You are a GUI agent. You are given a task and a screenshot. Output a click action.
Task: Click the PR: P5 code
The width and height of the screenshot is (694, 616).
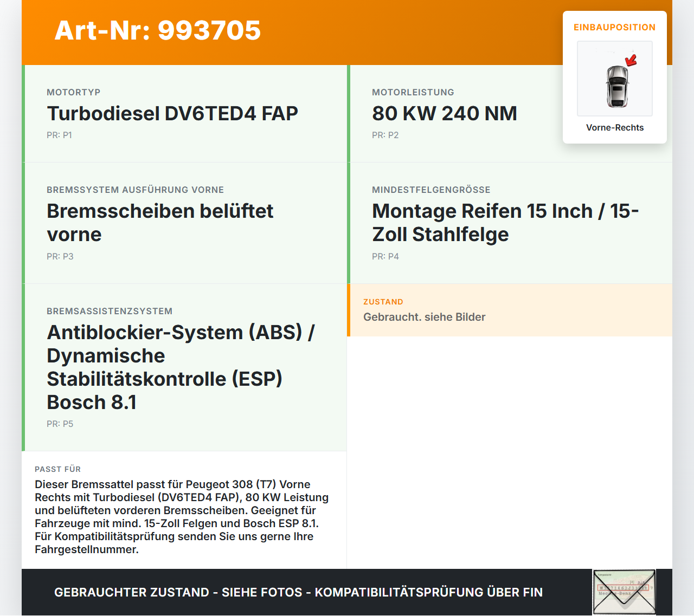pos(60,424)
